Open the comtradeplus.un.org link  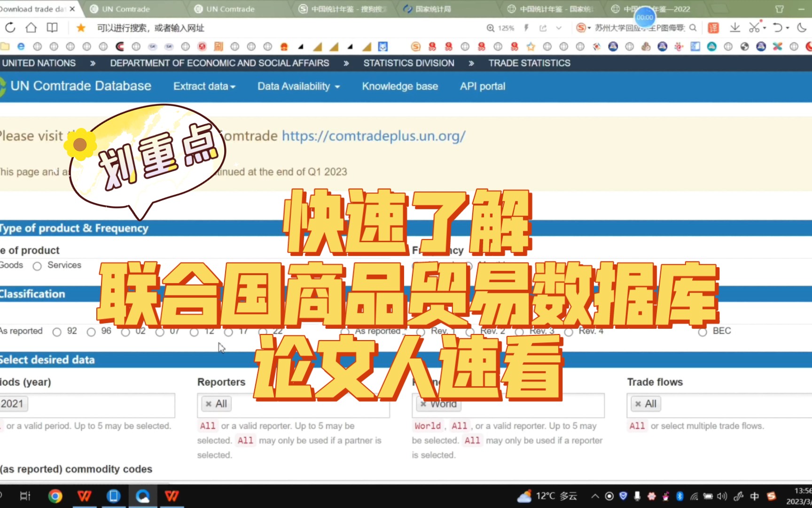point(374,136)
